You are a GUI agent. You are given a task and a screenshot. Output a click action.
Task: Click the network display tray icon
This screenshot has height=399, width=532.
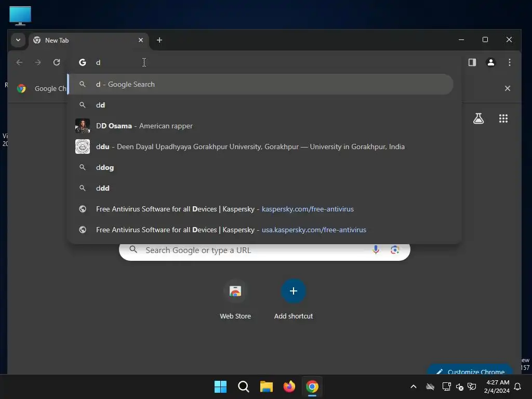tap(446, 387)
